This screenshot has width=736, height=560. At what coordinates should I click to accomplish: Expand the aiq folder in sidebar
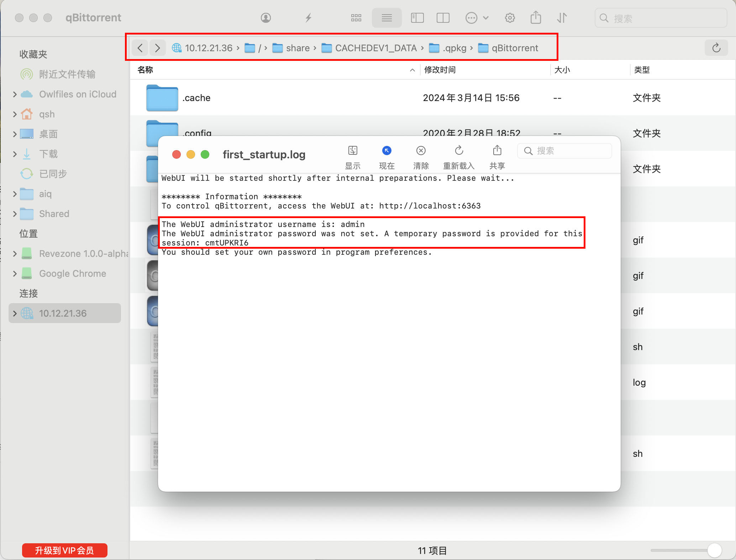[x=15, y=194]
